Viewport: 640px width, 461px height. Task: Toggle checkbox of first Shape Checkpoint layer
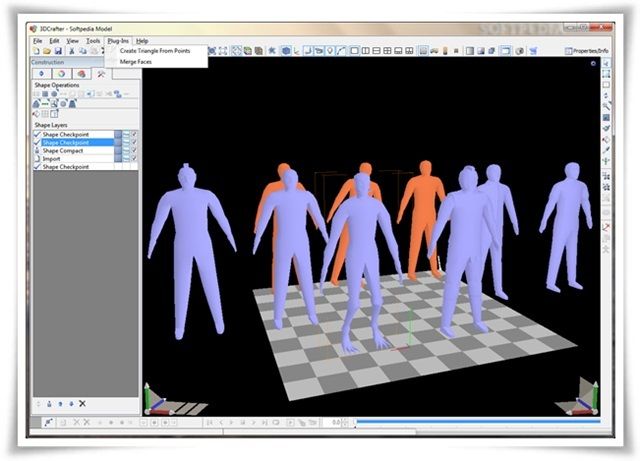134,134
